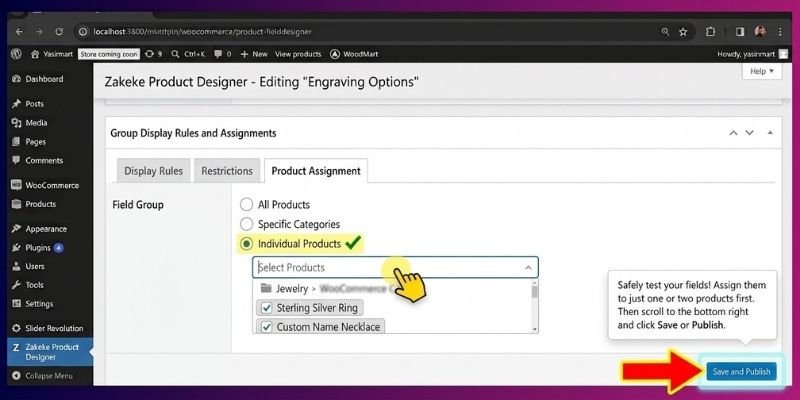The height and width of the screenshot is (400, 800).
Task: Click the Jewelry category folder row
Action: pos(392,289)
